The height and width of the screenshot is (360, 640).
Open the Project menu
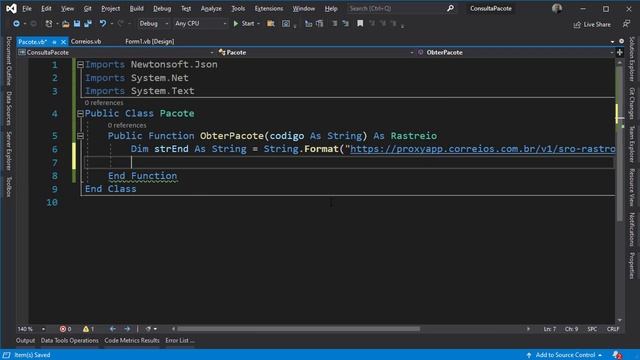coord(111,8)
